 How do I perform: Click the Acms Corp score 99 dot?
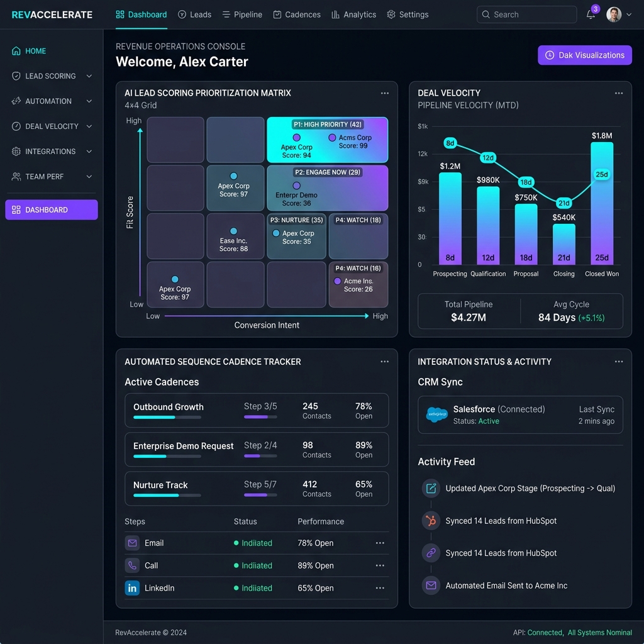point(332,138)
